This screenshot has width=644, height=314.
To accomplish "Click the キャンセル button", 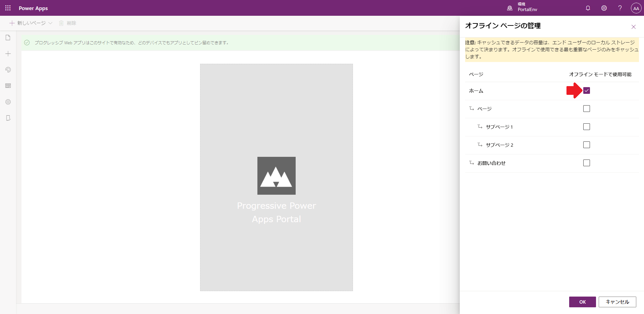I will click(617, 302).
